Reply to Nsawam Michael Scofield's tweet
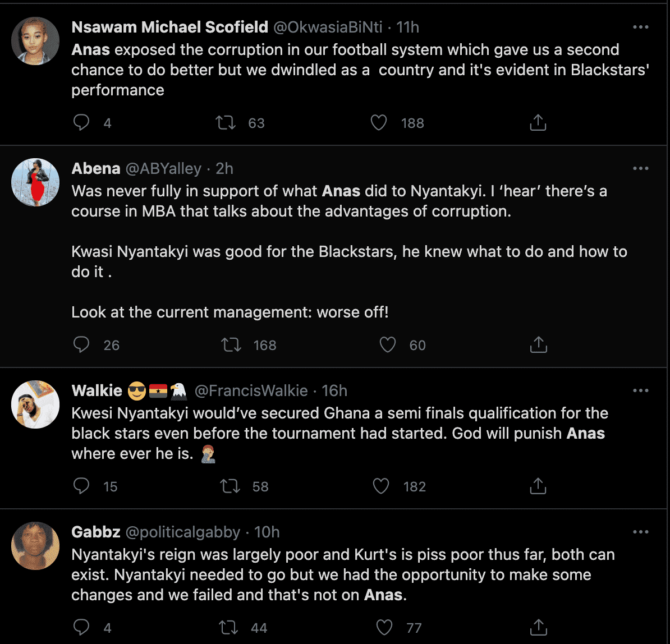This screenshot has width=670, height=644. tap(82, 122)
